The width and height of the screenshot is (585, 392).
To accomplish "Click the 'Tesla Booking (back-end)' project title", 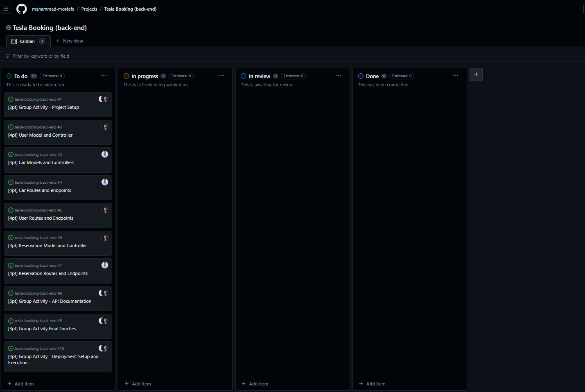I will [50, 28].
